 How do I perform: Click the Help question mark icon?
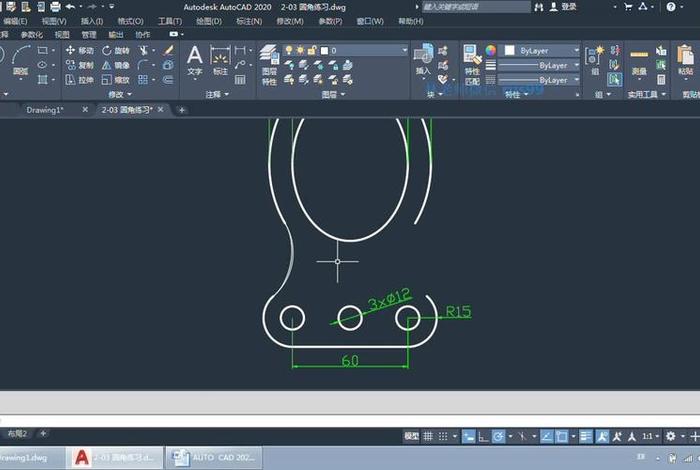click(671, 7)
